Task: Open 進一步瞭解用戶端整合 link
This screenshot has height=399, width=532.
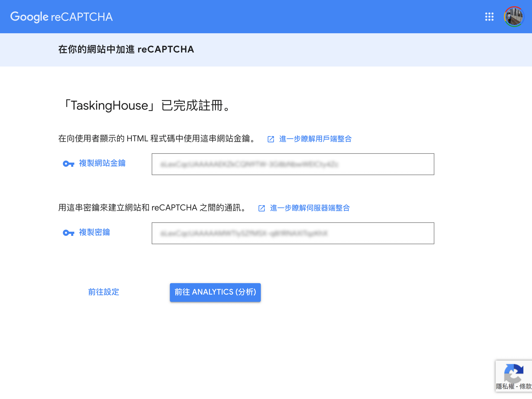Action: (315, 139)
